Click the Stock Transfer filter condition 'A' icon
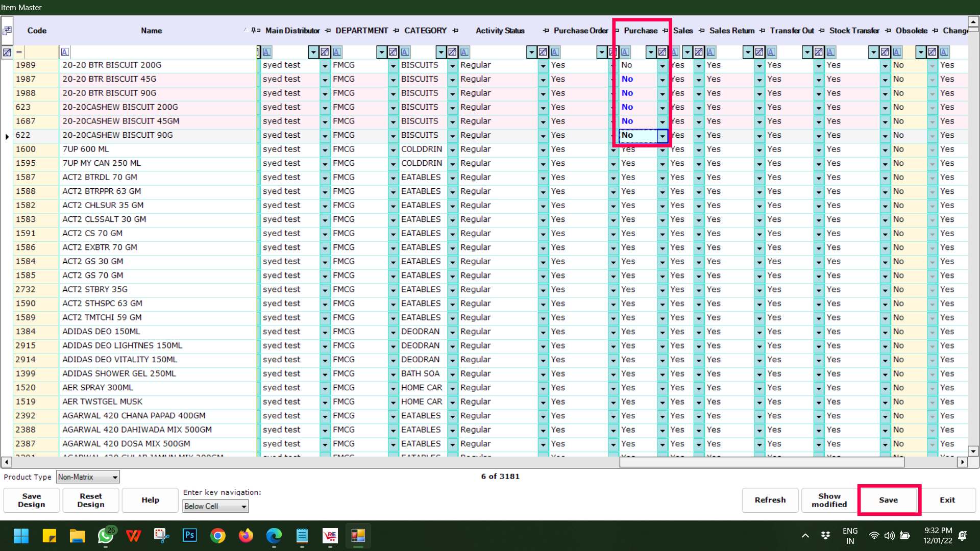This screenshot has width=980, height=551. (831, 52)
